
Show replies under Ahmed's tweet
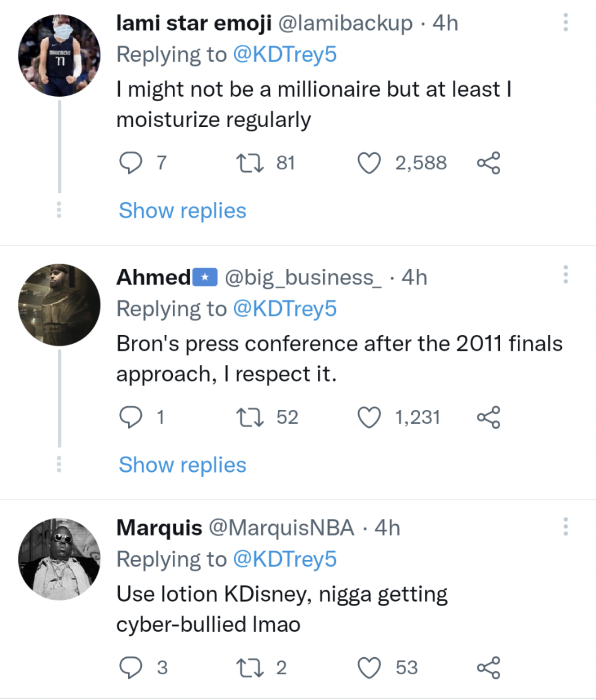point(182,465)
